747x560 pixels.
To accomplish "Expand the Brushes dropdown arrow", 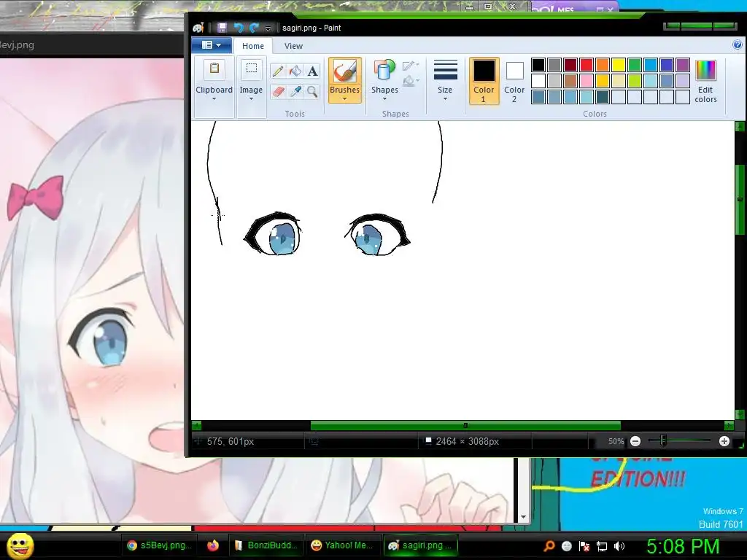I will [344, 99].
